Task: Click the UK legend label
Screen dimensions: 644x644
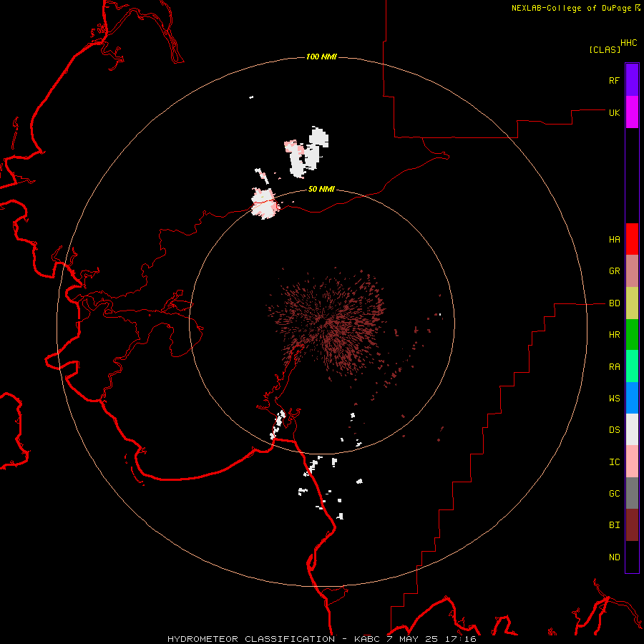Action: coord(614,112)
